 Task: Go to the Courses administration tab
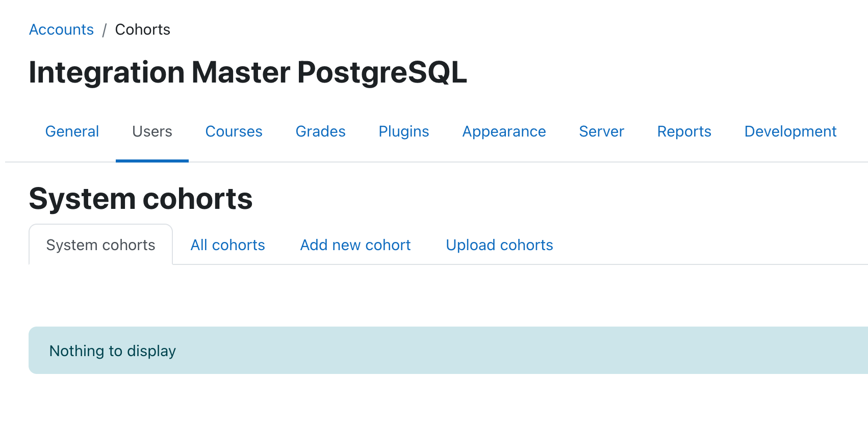coord(234,131)
